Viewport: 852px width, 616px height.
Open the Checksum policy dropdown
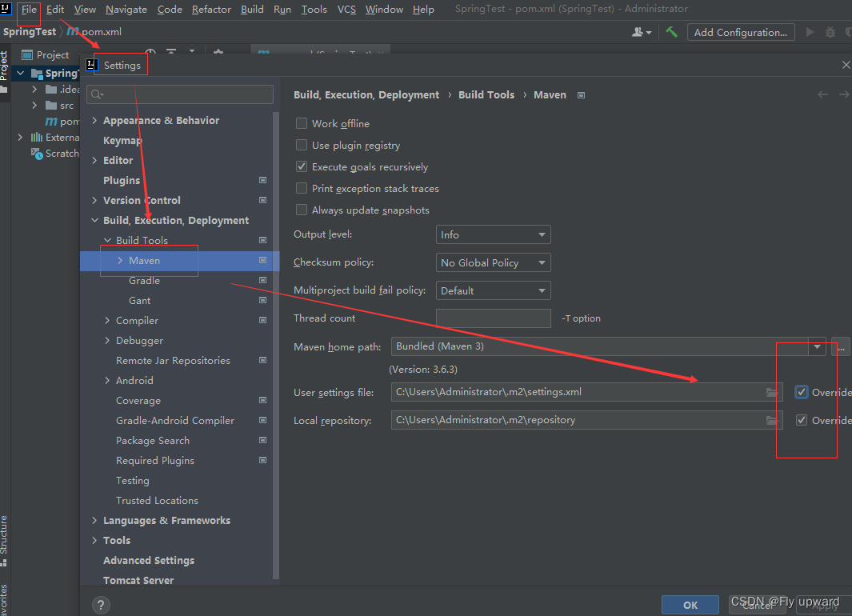pos(493,263)
